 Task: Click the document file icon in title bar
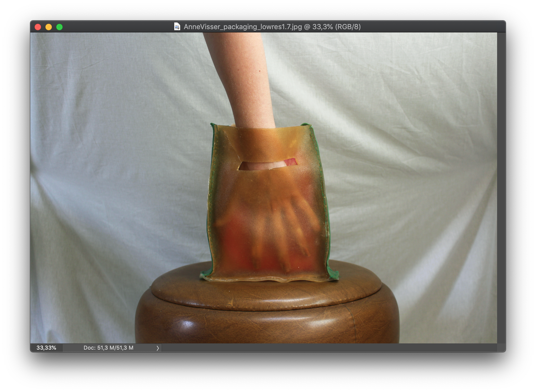pos(177,27)
